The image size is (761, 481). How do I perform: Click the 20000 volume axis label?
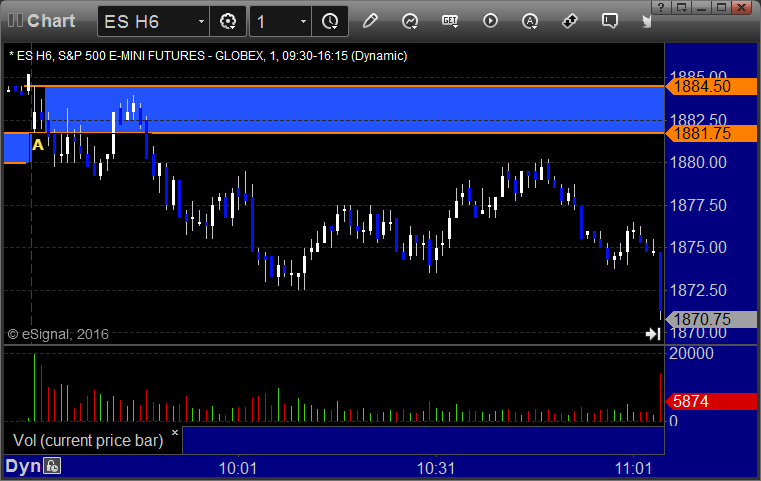coord(691,353)
